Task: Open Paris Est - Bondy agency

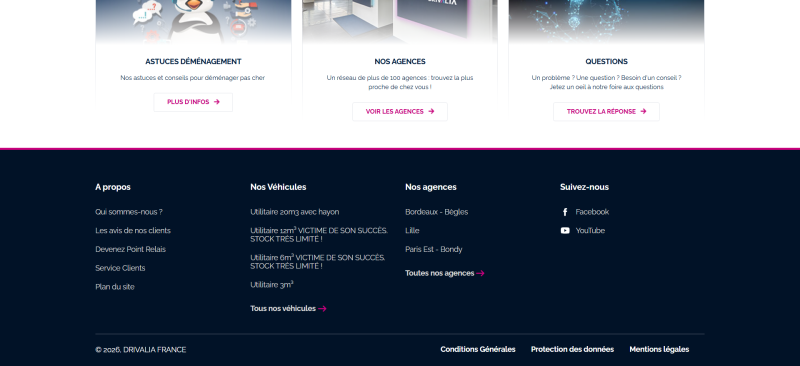Action: pyautogui.click(x=434, y=250)
